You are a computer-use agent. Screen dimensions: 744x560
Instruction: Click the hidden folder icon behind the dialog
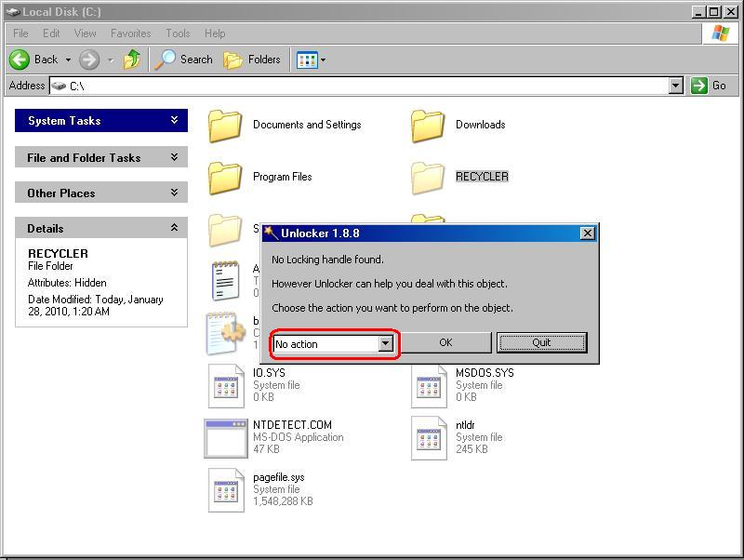pyautogui.click(x=224, y=230)
